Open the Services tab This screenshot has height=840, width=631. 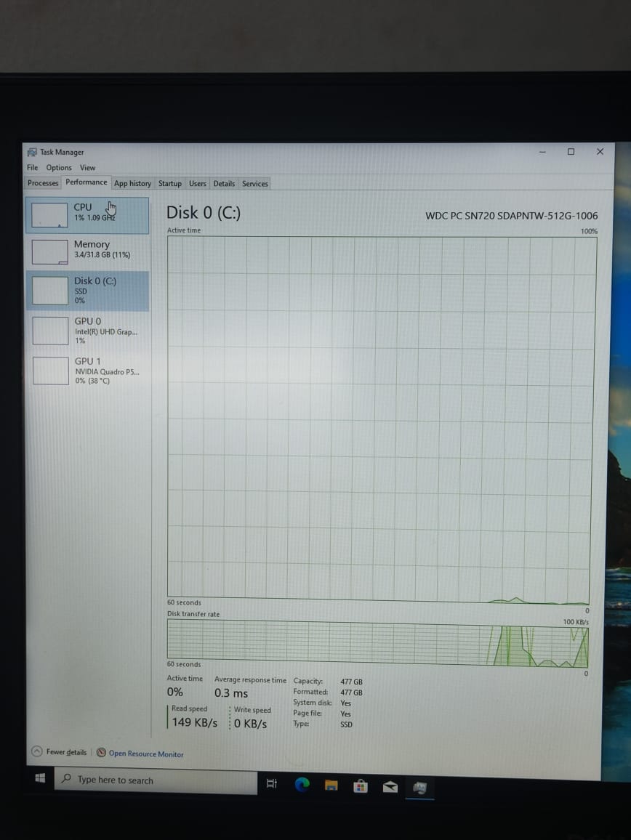(254, 183)
